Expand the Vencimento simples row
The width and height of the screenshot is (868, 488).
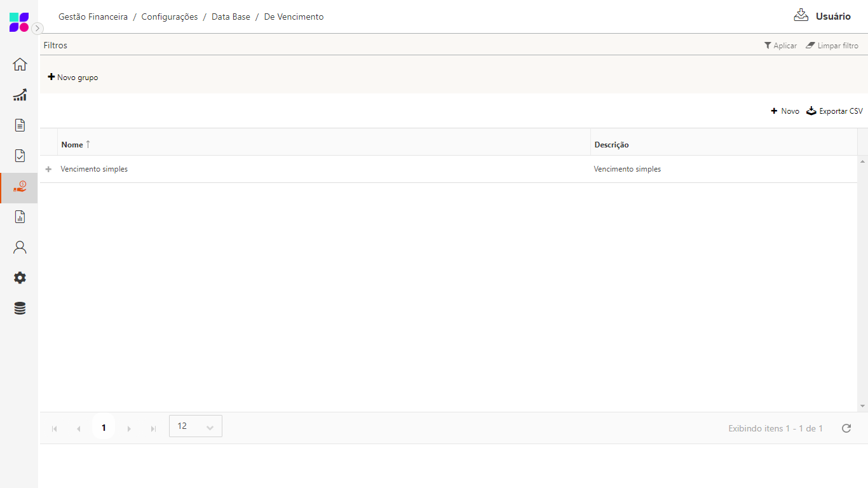(x=48, y=170)
